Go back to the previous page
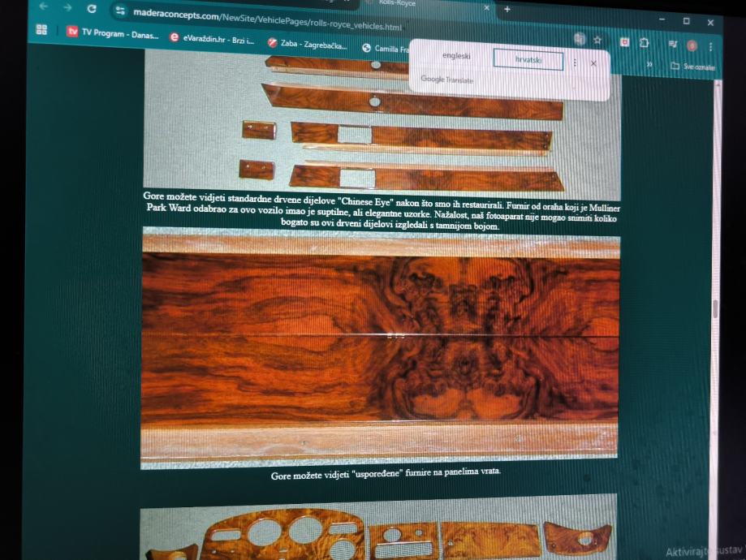The height and width of the screenshot is (560, 746). point(44,6)
